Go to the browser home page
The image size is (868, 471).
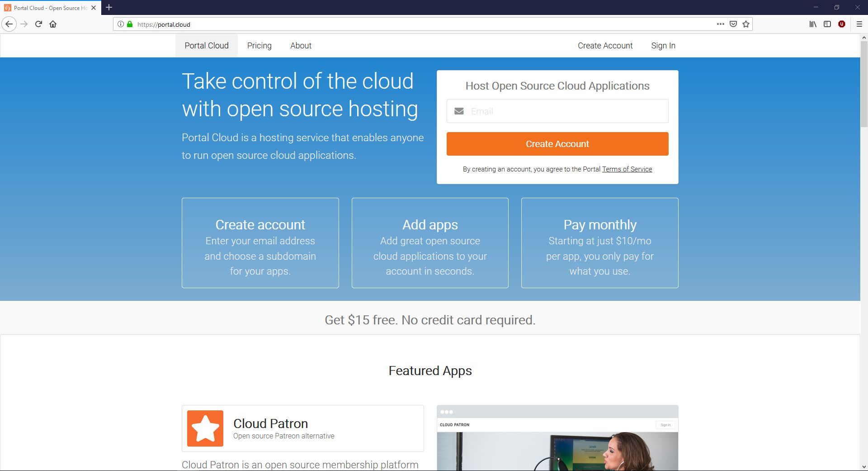[53, 24]
